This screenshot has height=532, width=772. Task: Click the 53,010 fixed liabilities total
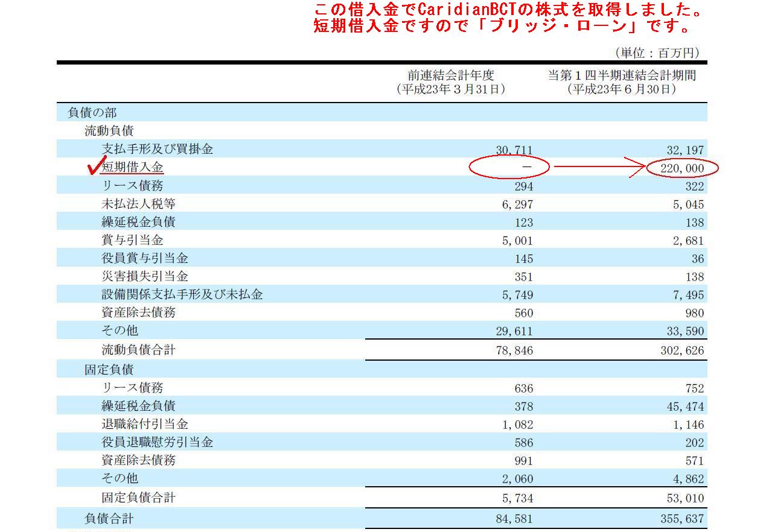click(x=685, y=498)
